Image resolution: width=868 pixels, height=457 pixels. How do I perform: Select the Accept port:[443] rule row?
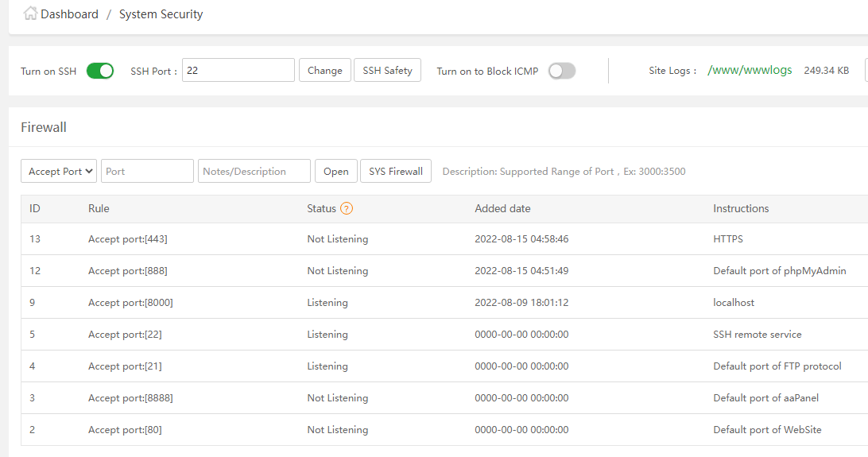128,238
